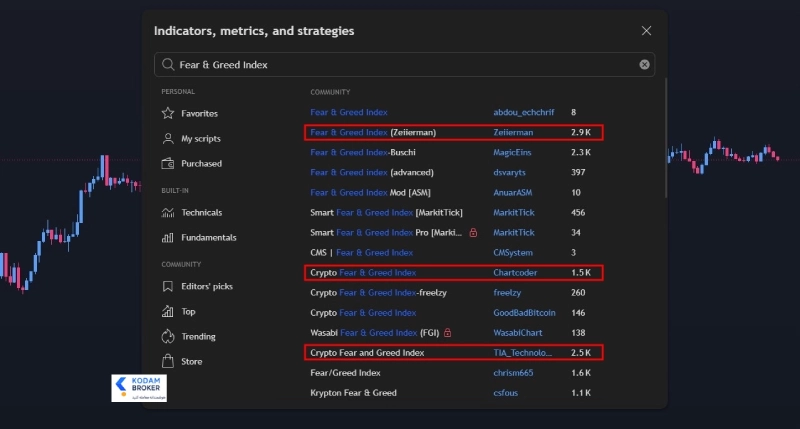
Task: Add Fear & Greed index (advanced)
Action: (x=372, y=172)
